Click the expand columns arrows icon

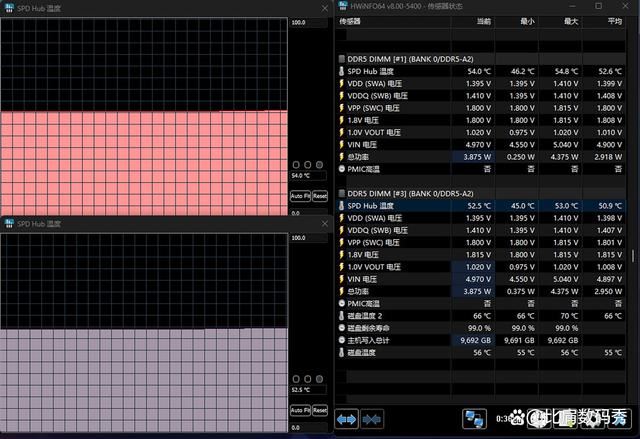tap(347, 418)
